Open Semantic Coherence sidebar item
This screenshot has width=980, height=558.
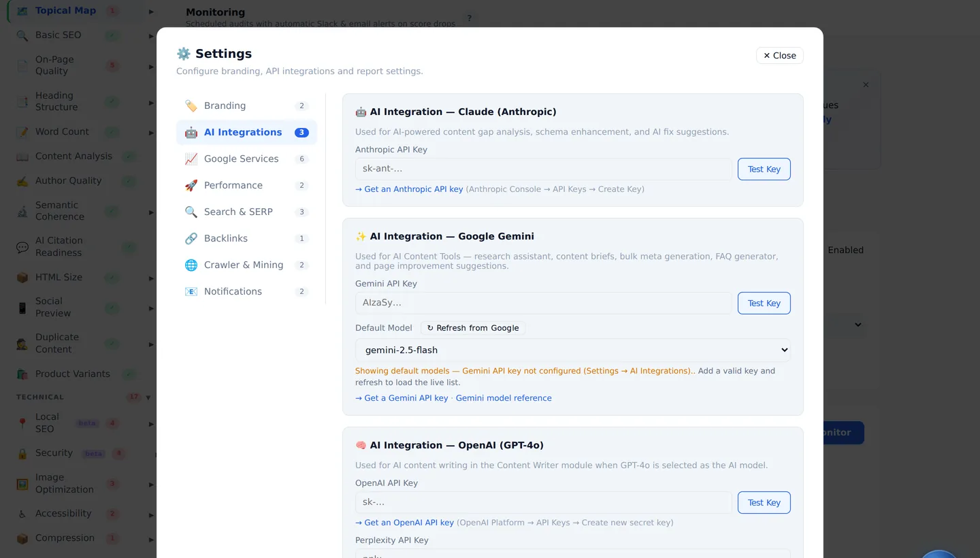click(60, 211)
